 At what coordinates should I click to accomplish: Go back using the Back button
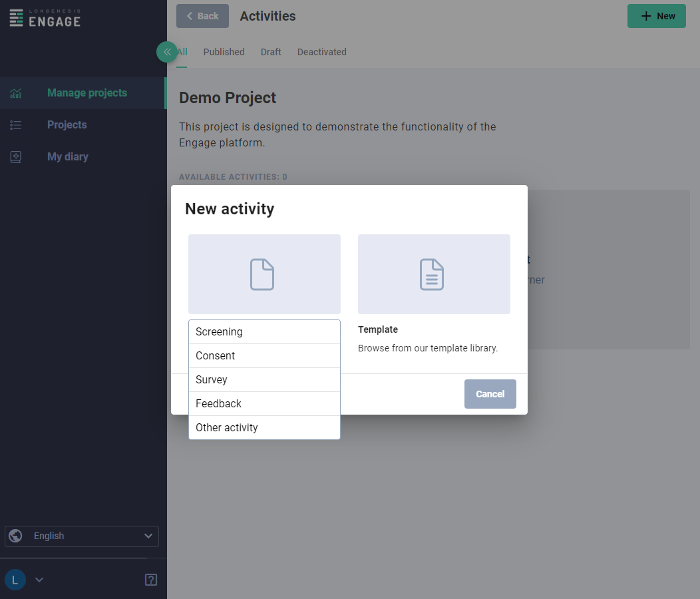202,16
